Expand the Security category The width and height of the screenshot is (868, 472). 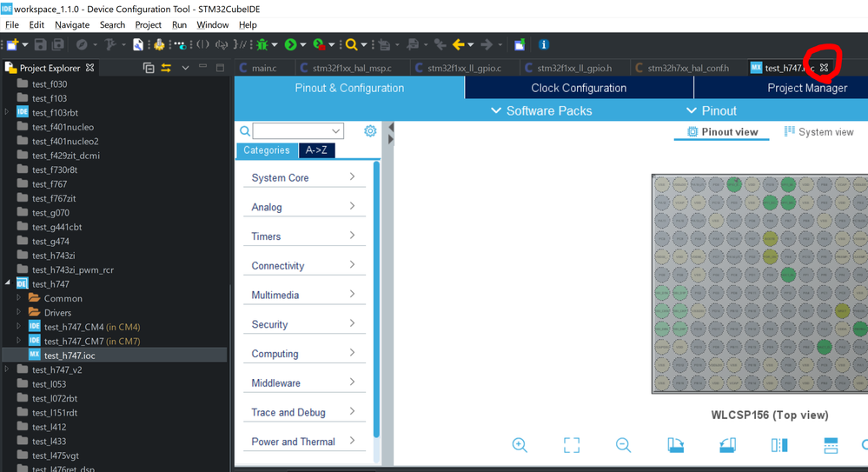click(x=304, y=324)
